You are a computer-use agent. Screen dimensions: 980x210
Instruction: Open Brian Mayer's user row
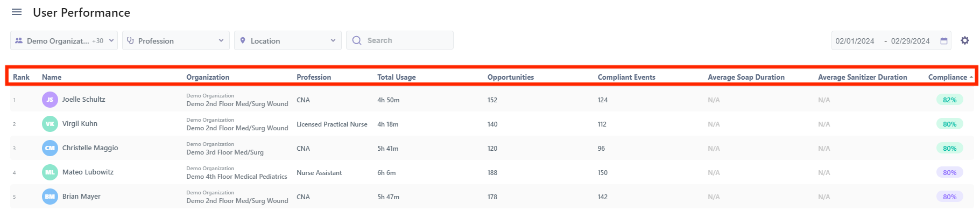492,197
